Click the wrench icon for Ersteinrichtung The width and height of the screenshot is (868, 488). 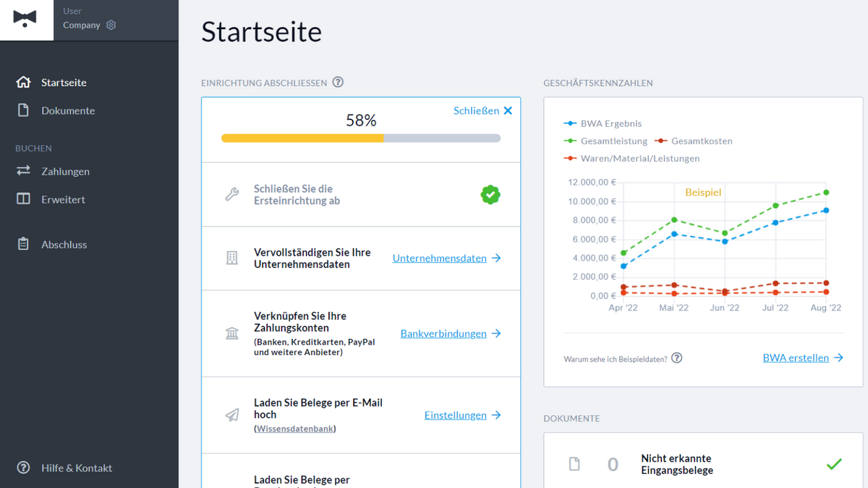click(232, 195)
